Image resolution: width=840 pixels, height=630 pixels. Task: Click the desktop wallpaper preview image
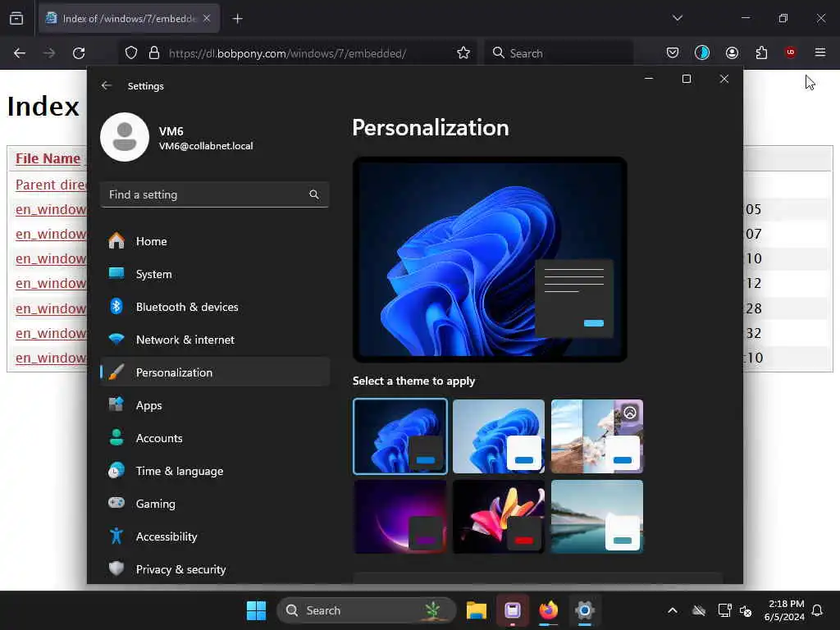coord(490,259)
